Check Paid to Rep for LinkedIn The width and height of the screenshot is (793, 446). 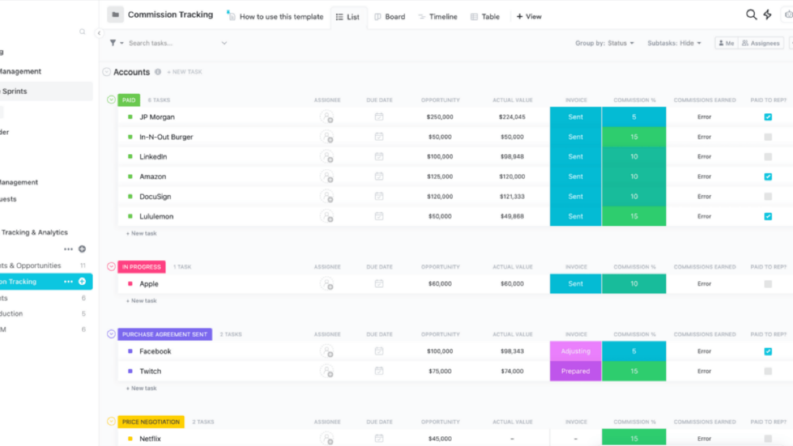pyautogui.click(x=768, y=156)
